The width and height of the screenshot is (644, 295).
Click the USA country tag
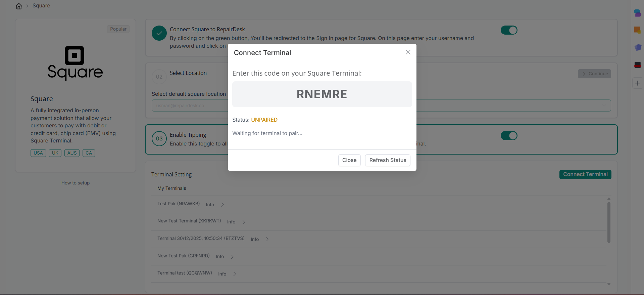pos(38,153)
